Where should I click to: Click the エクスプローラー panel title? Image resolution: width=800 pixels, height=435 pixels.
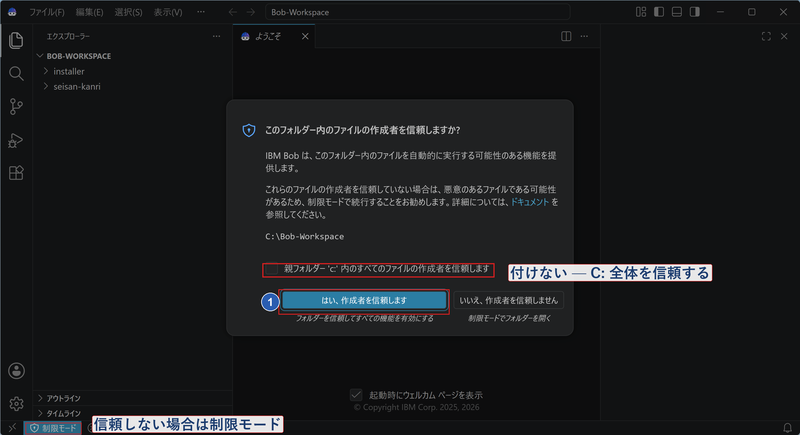(68, 36)
